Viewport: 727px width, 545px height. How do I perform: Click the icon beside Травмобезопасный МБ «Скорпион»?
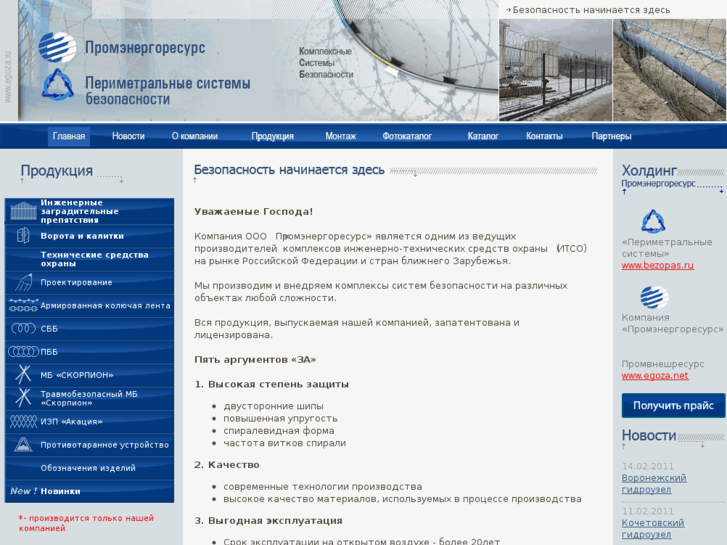coord(23,398)
